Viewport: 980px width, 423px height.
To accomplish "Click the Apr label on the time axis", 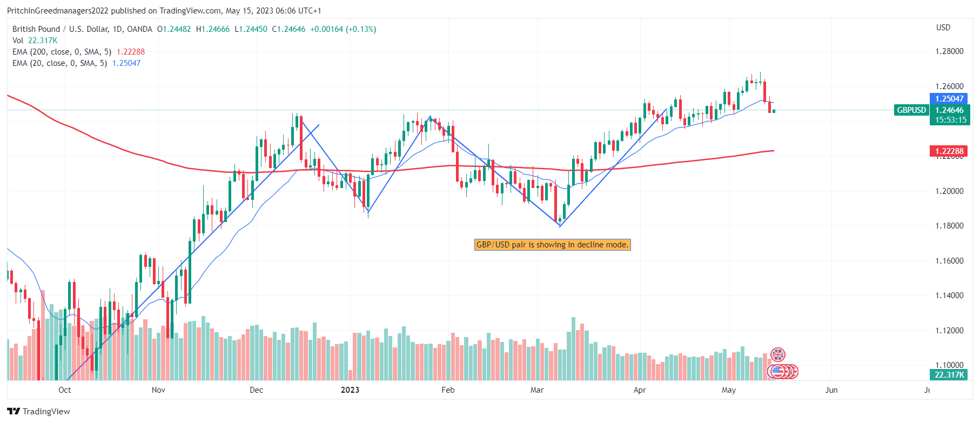I will tap(640, 390).
